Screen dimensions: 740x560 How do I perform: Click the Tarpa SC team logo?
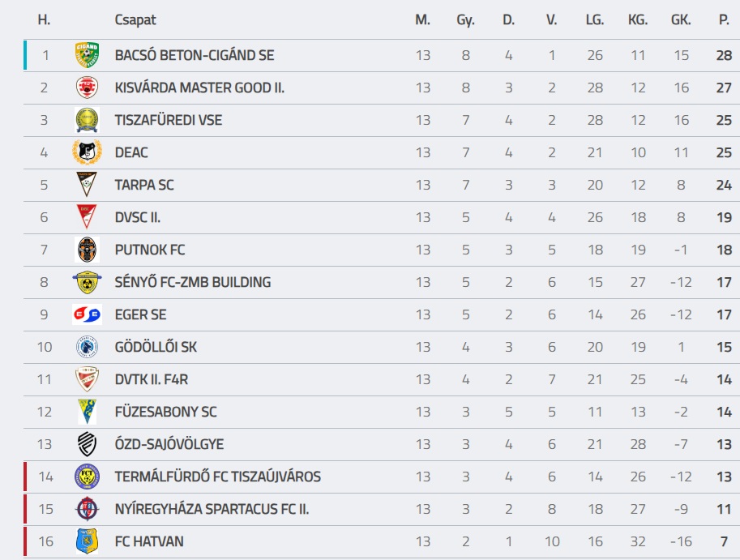point(87,185)
